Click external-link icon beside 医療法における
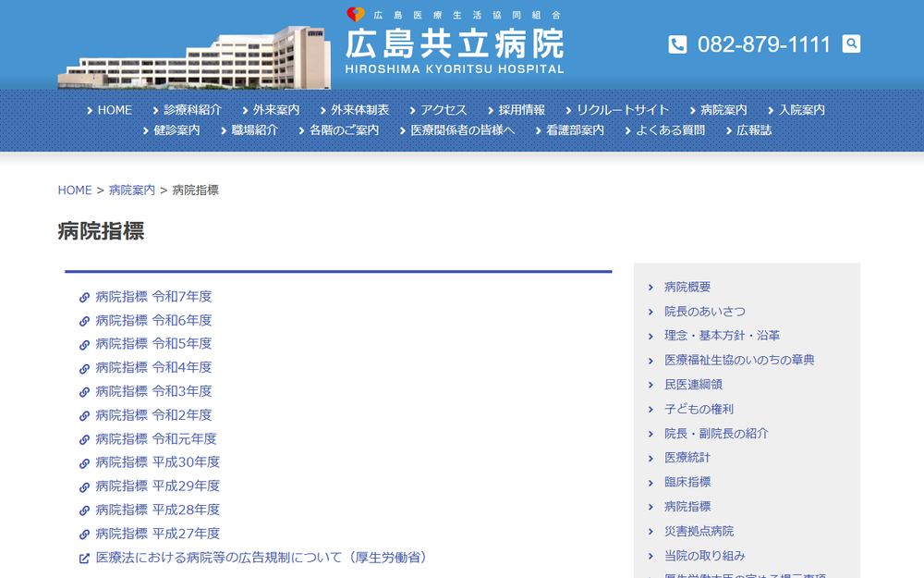Viewport: 924px width, 578px height. 84,558
